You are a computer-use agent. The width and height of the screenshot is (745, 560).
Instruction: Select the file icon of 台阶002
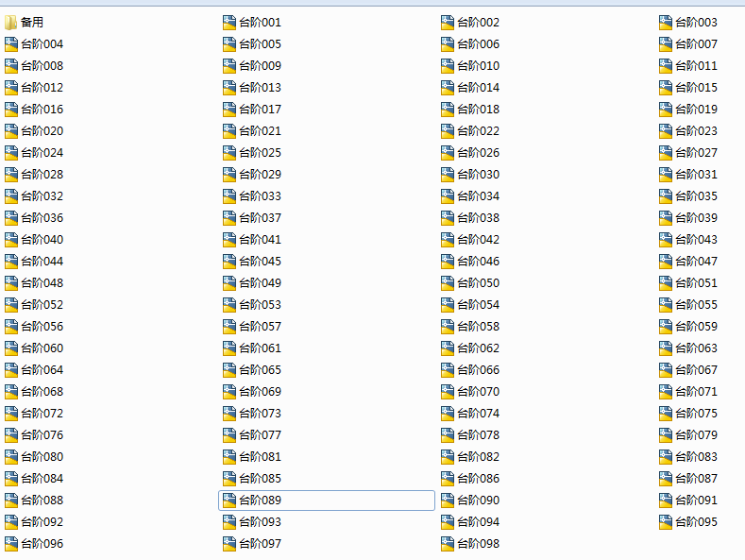point(448,23)
